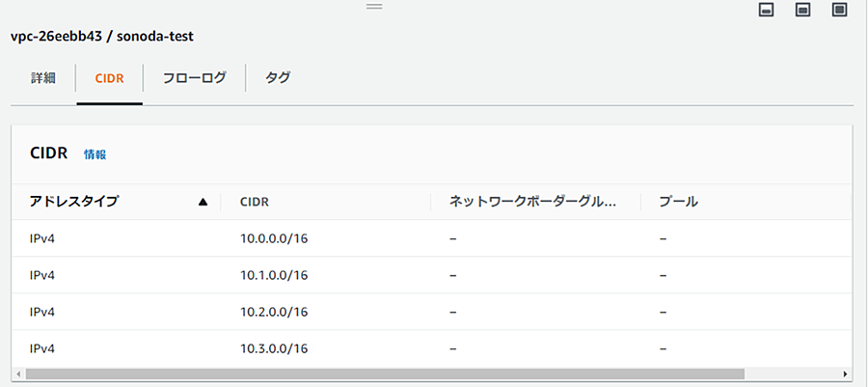
Task: Select the 10.1.0.0/16 CIDR cell
Action: click(x=274, y=275)
